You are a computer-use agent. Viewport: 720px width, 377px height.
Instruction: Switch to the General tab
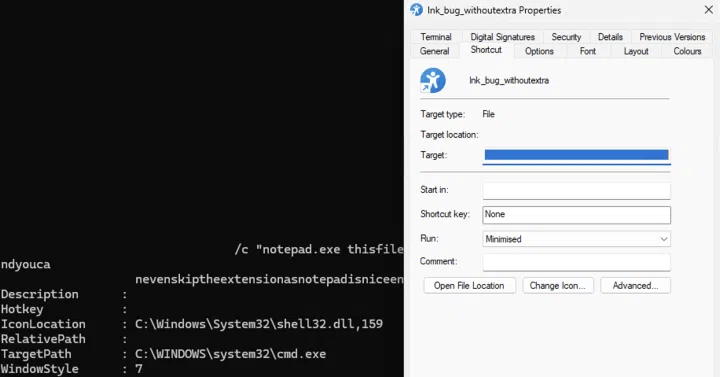[434, 51]
